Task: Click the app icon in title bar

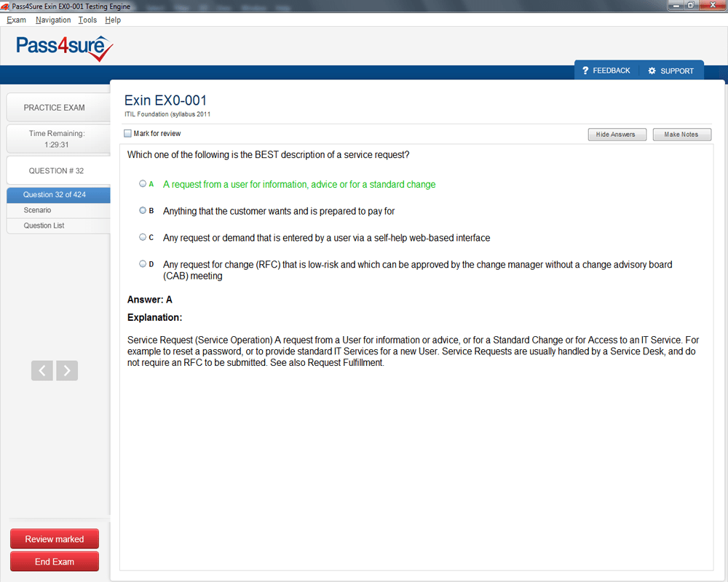Action: pyautogui.click(x=6, y=6)
